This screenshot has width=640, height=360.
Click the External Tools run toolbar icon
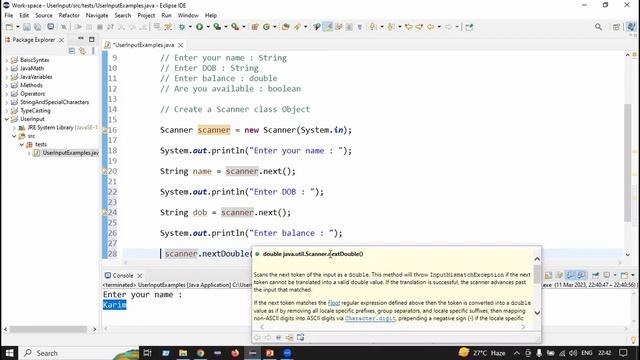235,27
